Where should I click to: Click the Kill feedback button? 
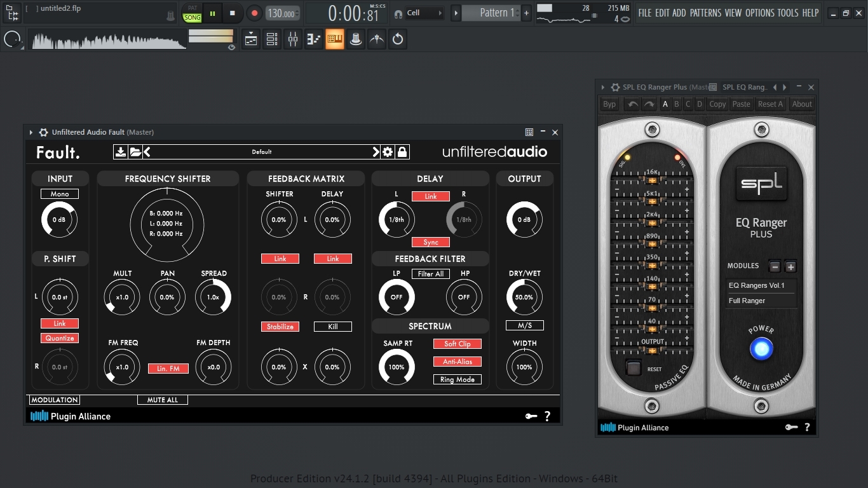pos(333,327)
